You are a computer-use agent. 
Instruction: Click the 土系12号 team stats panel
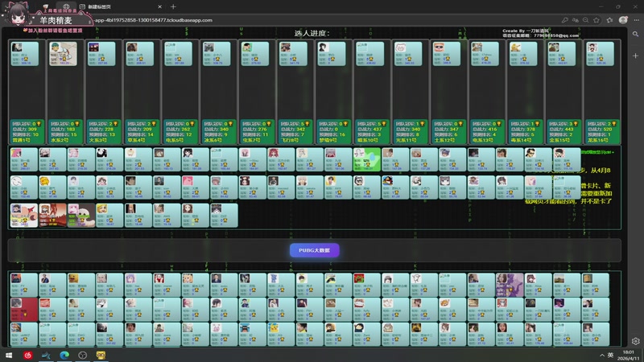pyautogui.click(x=449, y=132)
